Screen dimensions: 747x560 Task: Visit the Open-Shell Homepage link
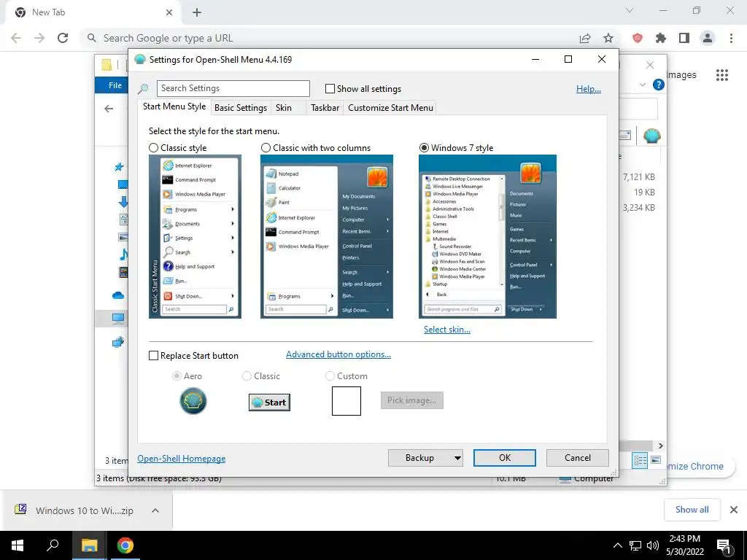pos(182,459)
